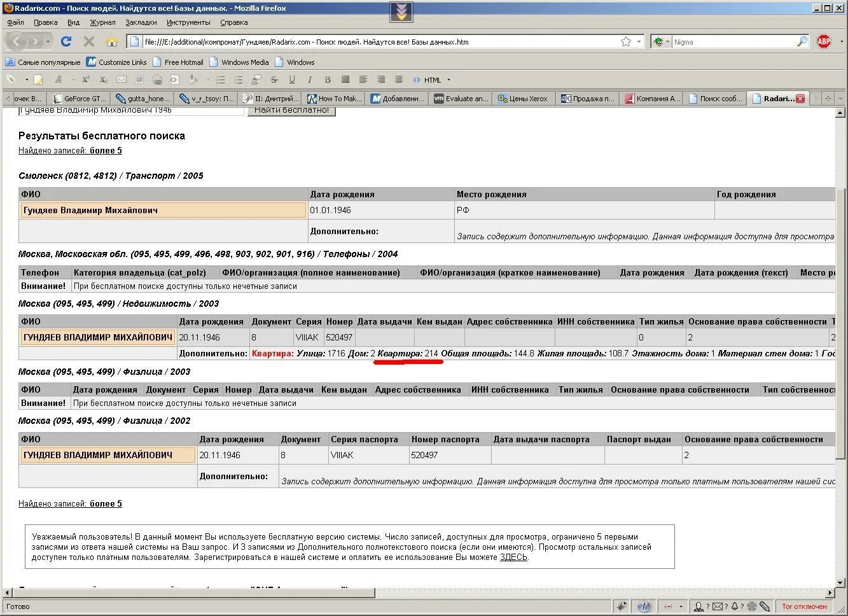848x616 pixels.
Task: Switch to the gutta_hone... tab
Action: pos(143,99)
